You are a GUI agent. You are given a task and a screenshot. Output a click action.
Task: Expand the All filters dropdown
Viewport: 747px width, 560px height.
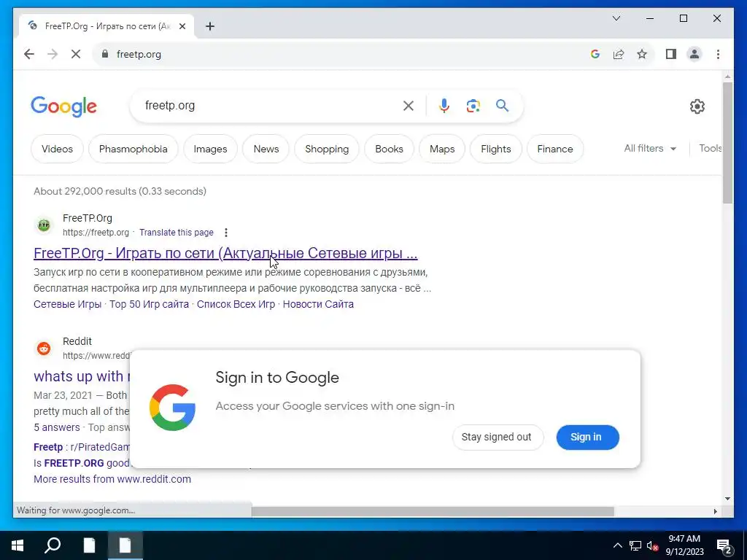[650, 149]
